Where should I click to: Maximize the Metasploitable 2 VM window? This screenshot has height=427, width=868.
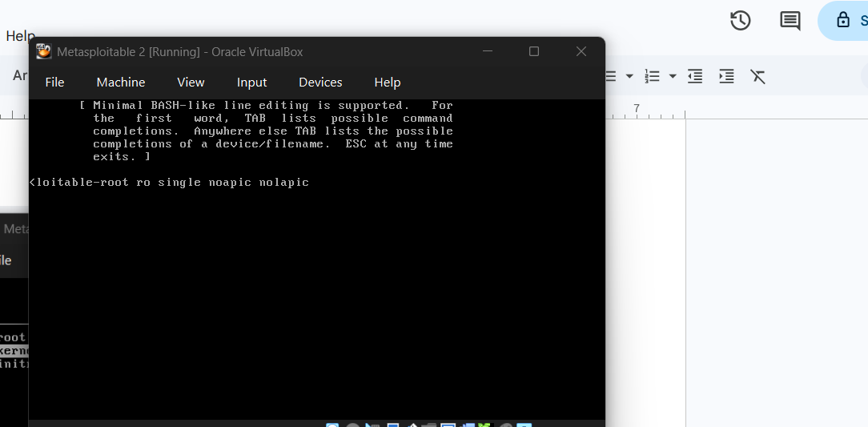pos(534,52)
